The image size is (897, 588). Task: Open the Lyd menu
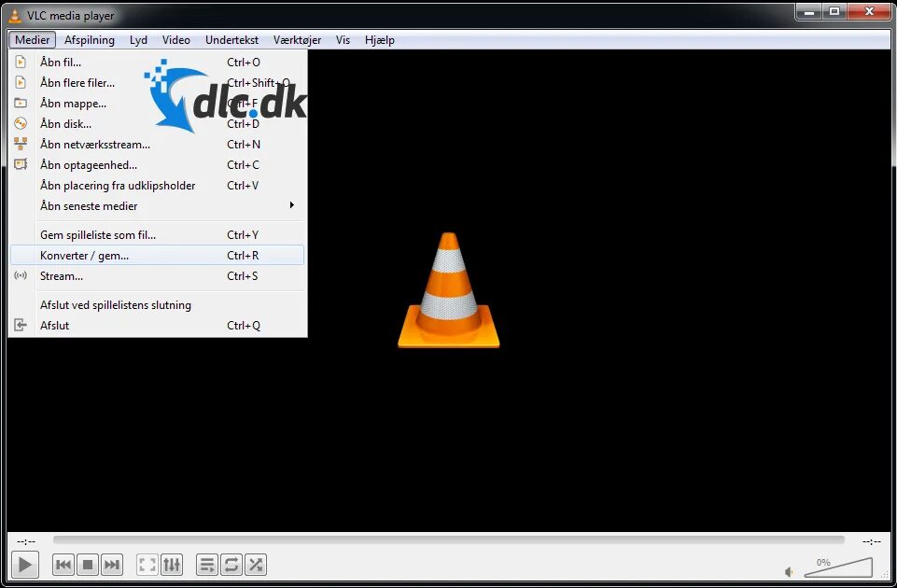(x=138, y=40)
